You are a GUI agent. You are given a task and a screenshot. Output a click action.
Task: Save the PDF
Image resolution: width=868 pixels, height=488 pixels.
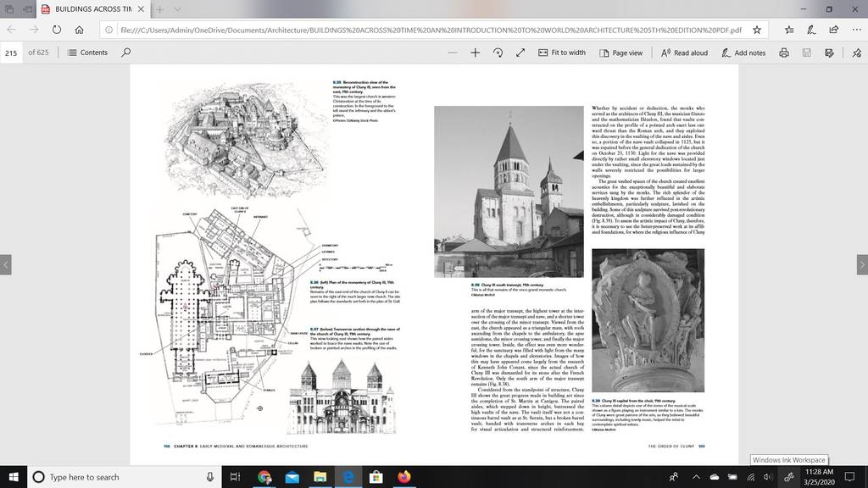(x=807, y=53)
